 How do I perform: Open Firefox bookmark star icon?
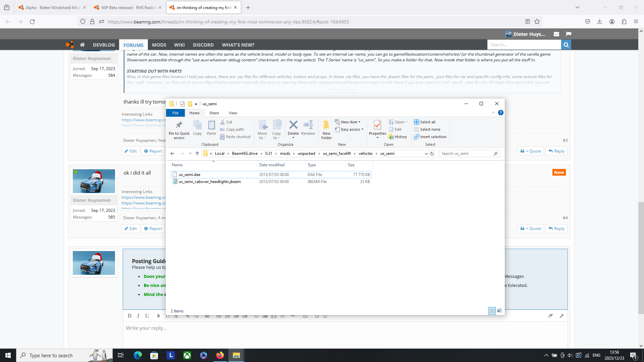coord(537,22)
